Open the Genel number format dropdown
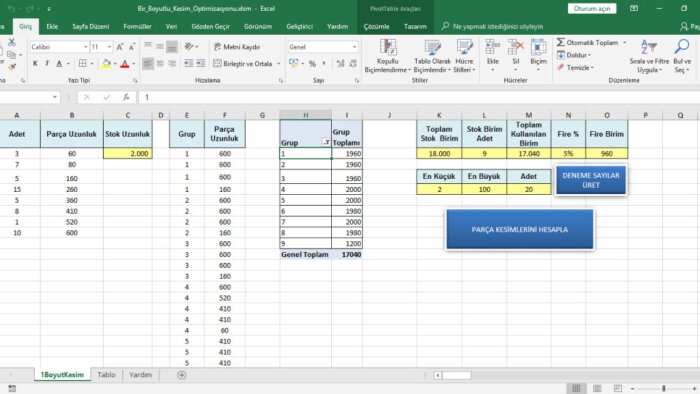The height and width of the screenshot is (394, 700). (x=354, y=47)
